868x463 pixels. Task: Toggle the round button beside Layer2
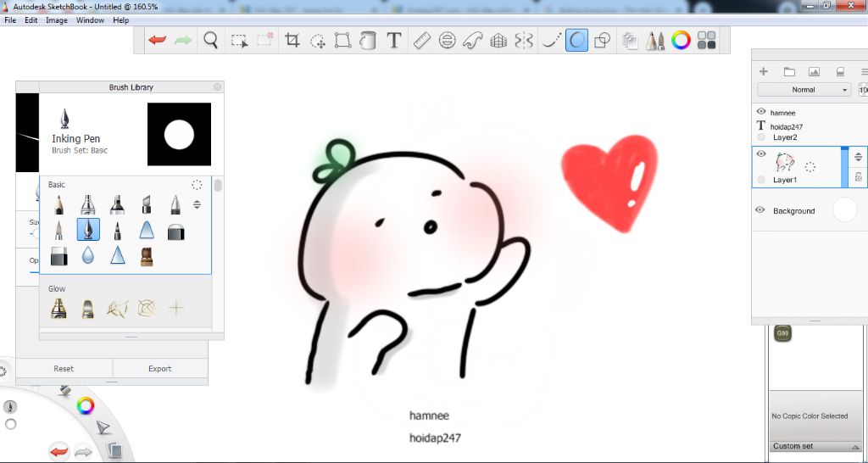761,137
